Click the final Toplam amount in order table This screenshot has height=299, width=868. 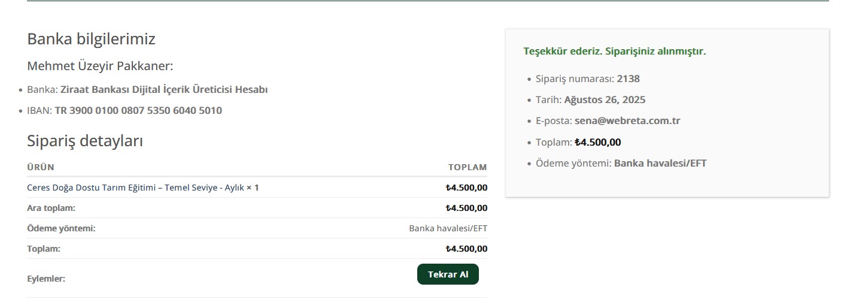(466, 249)
